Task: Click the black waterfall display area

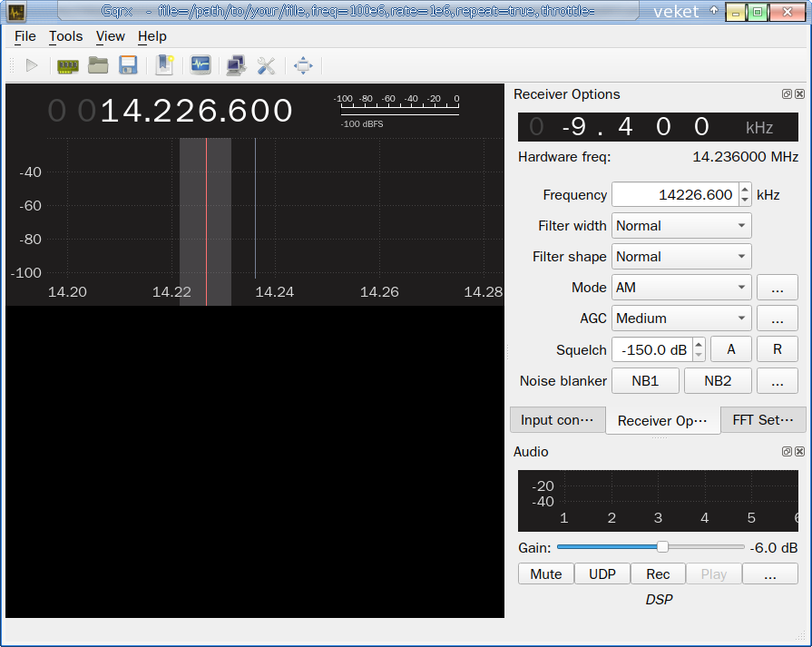Action: 255,461
